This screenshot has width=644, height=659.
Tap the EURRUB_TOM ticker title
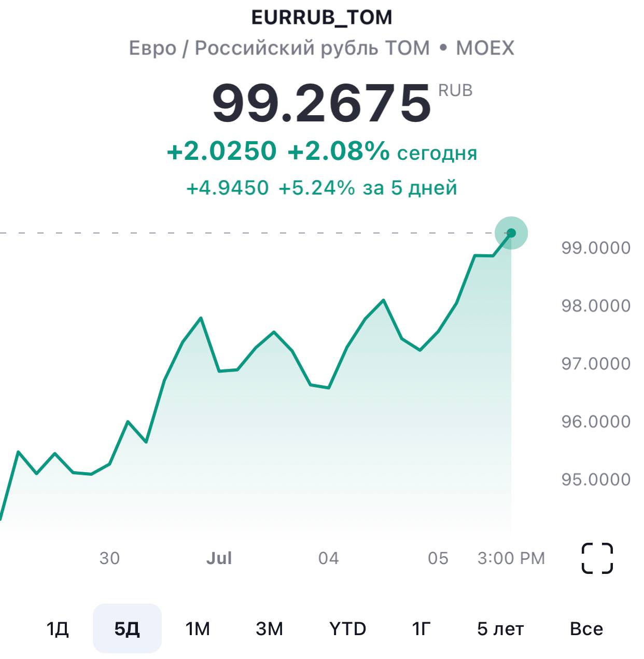[x=321, y=18]
